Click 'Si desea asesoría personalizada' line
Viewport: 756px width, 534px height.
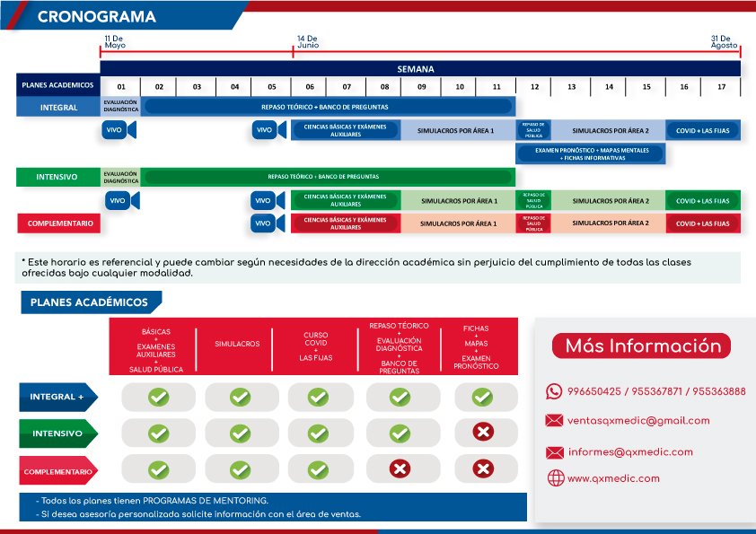pos(198,514)
